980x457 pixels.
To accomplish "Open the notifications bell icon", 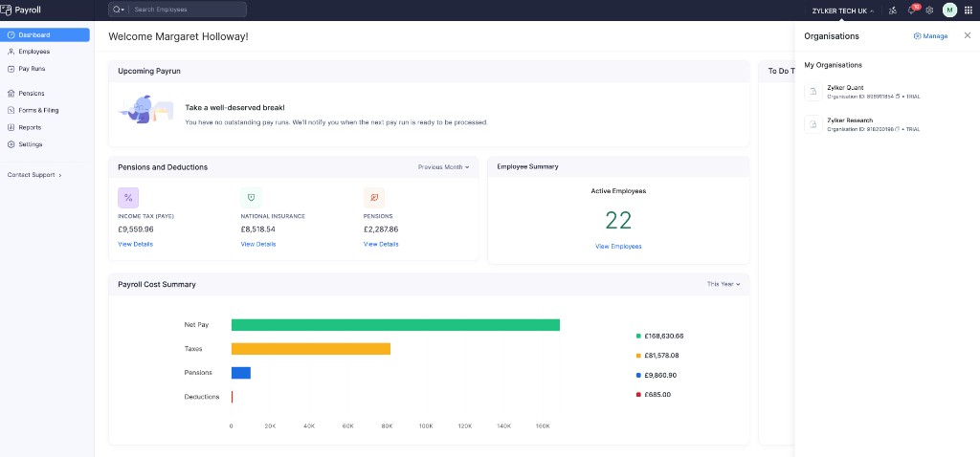I will tap(911, 10).
